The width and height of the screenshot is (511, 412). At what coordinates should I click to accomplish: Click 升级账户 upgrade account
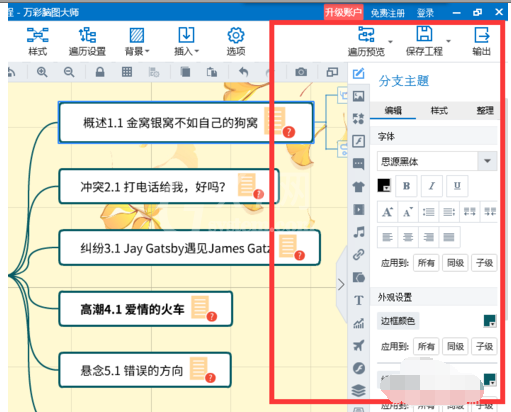coord(343,13)
